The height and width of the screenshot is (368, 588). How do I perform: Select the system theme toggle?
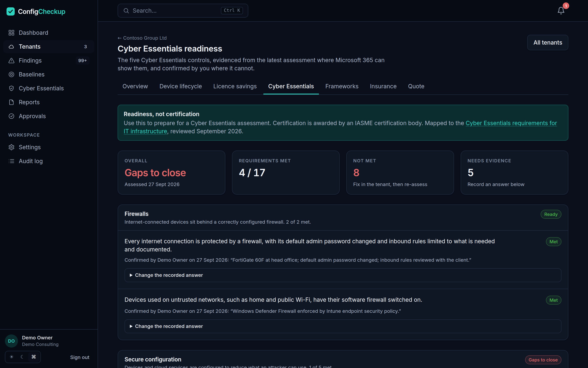tap(34, 357)
